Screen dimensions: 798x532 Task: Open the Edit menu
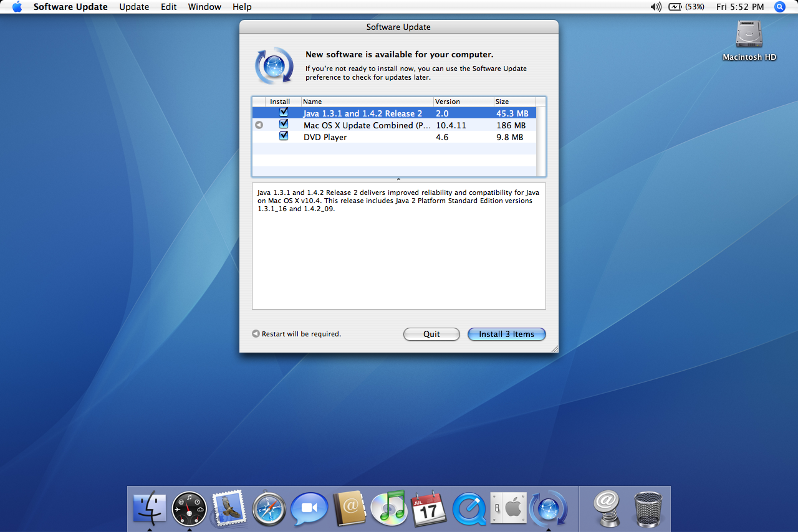tap(169, 7)
